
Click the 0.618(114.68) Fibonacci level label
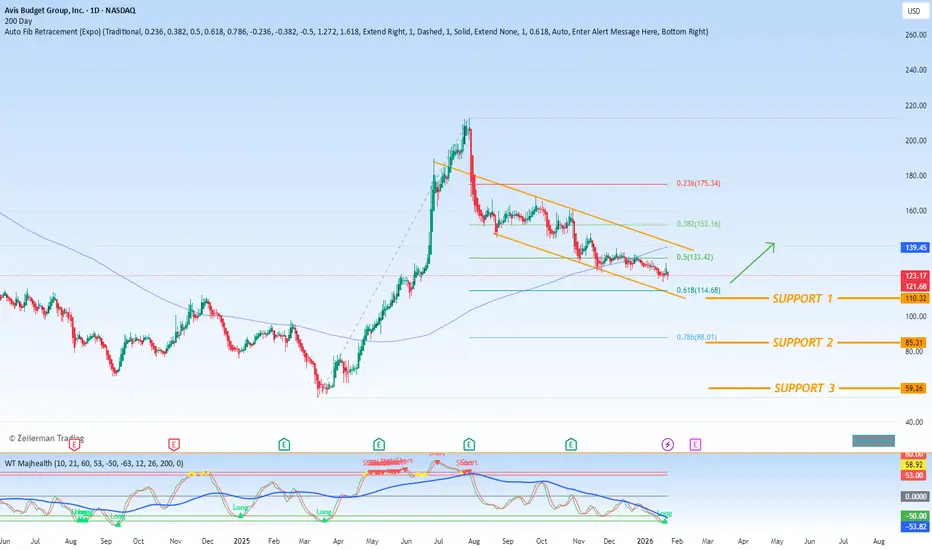click(698, 291)
